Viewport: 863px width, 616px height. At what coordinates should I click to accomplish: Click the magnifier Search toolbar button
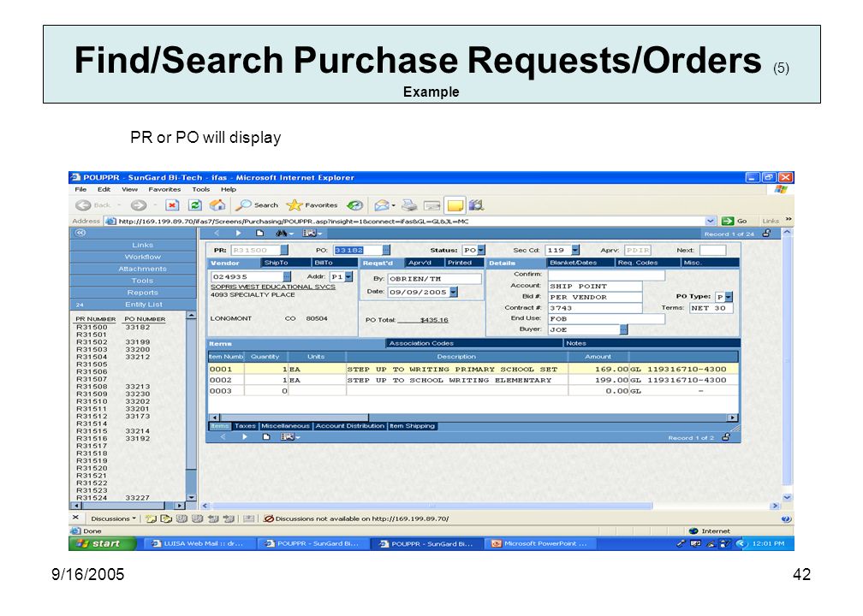click(x=258, y=205)
